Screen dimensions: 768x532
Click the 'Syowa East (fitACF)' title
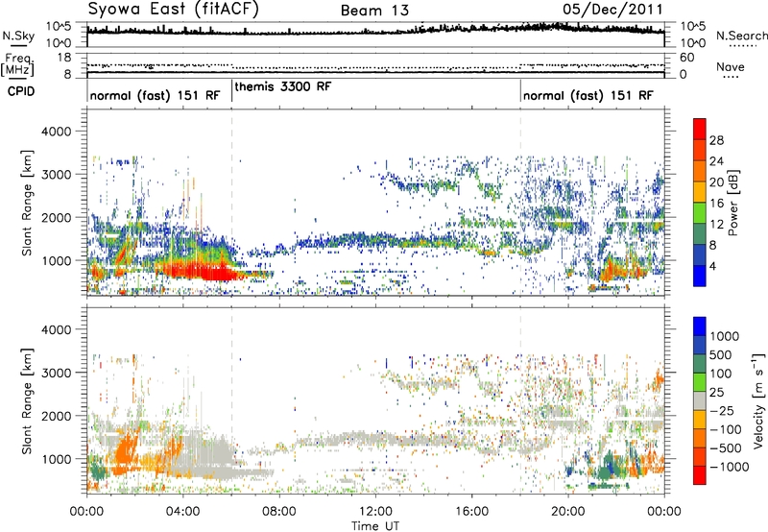(x=174, y=10)
